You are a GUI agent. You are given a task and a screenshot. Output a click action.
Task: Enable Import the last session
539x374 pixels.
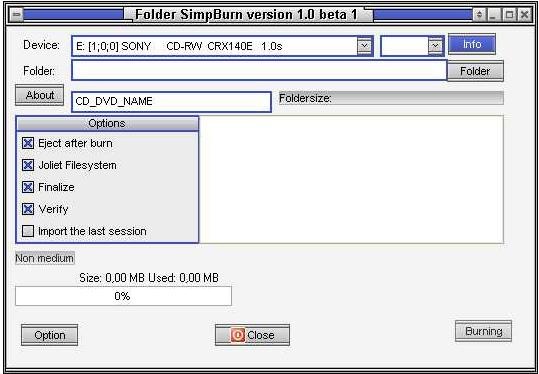point(28,231)
